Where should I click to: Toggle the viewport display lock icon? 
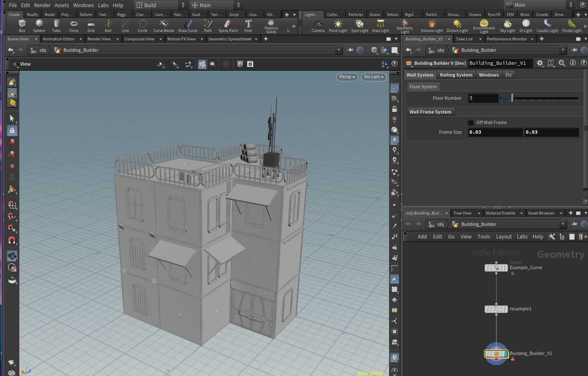395,109
